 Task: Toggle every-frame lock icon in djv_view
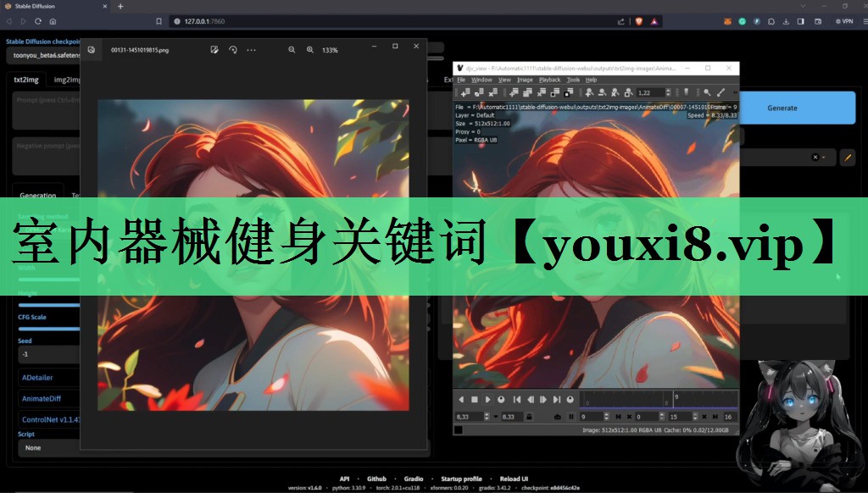[529, 417]
